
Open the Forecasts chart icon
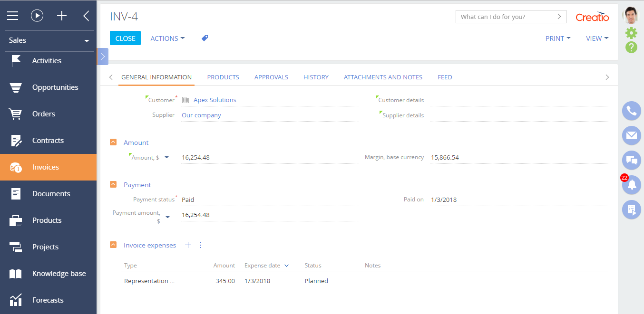coord(16,300)
